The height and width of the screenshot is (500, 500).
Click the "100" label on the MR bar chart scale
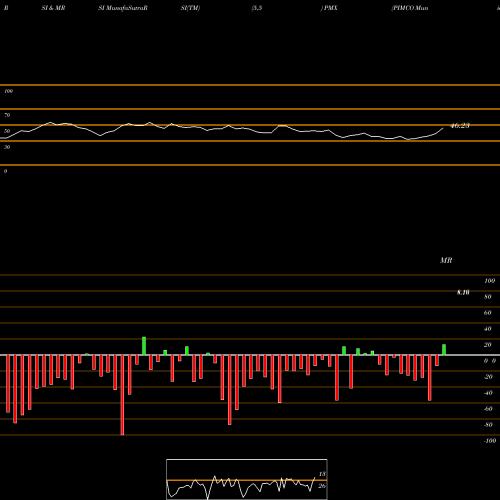click(x=489, y=281)
